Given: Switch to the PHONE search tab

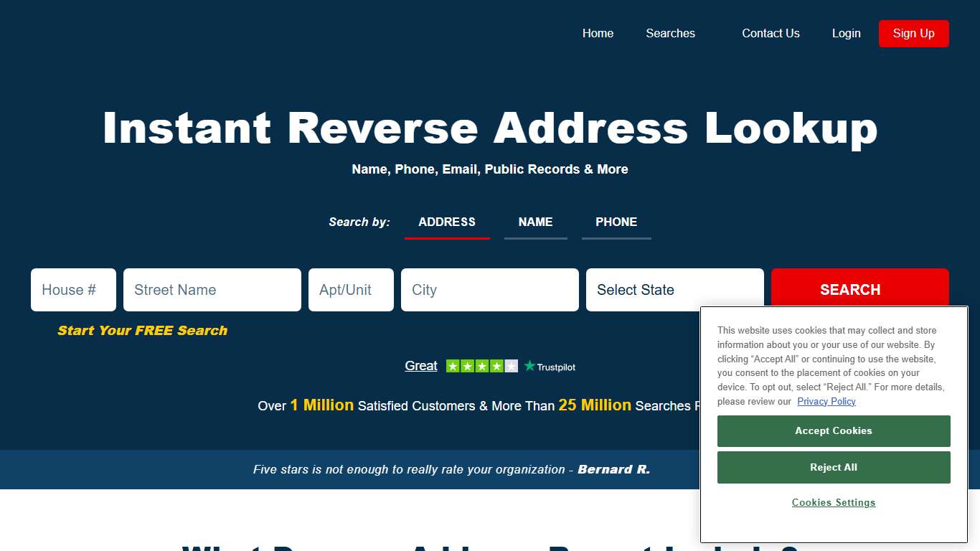Looking at the screenshot, I should (616, 222).
